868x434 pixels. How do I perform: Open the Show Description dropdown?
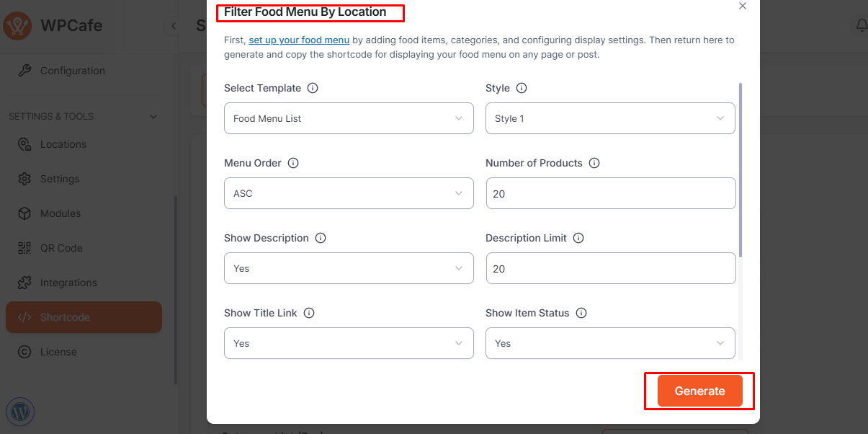[x=349, y=268]
